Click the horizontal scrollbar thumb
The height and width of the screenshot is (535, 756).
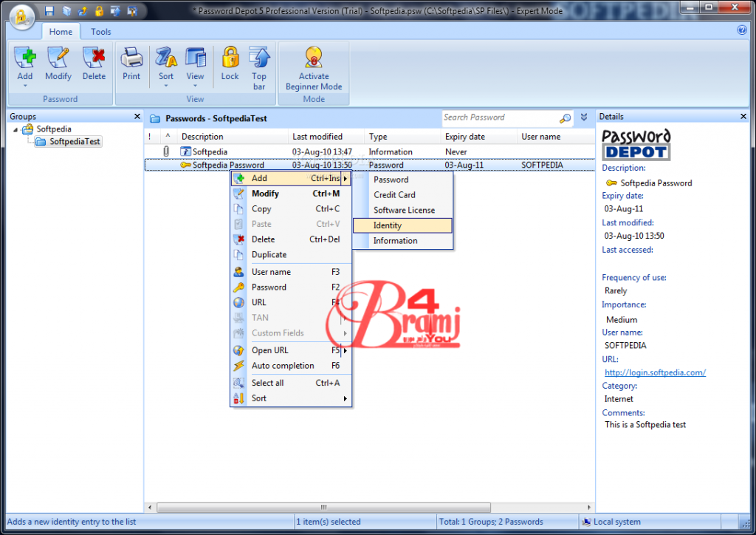[x=323, y=508]
